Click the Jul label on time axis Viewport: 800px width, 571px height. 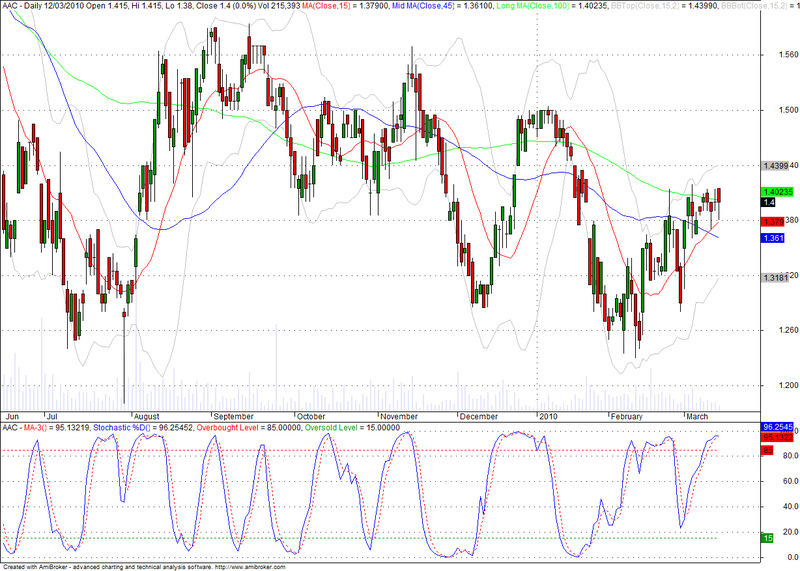52,416
